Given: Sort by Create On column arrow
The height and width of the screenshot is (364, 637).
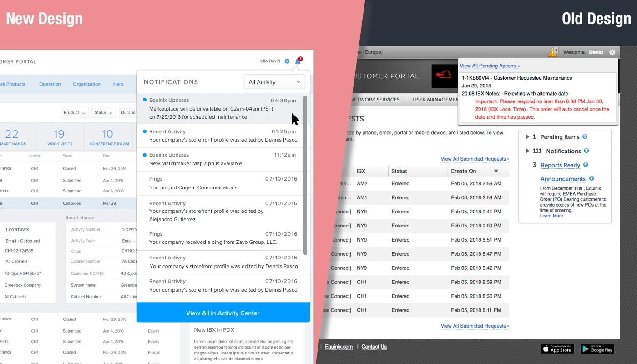Looking at the screenshot, I should coord(496,171).
